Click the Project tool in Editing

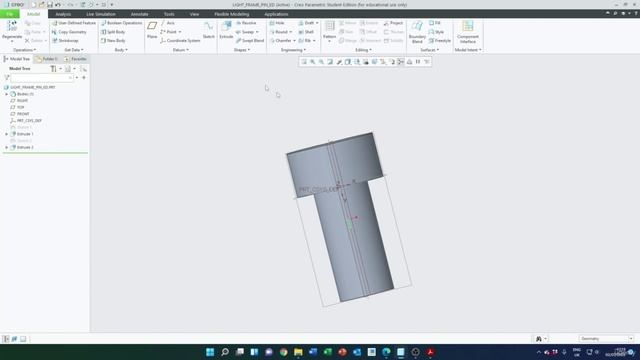[x=393, y=23]
